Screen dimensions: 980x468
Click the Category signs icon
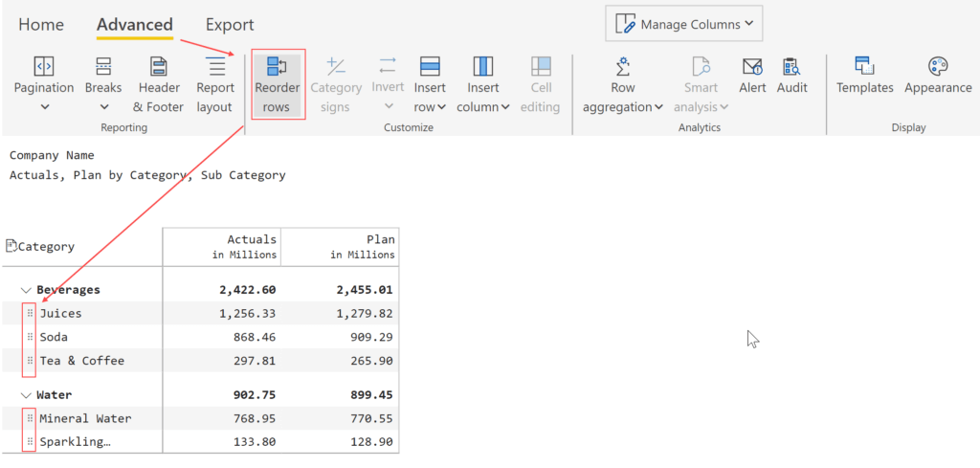336,66
